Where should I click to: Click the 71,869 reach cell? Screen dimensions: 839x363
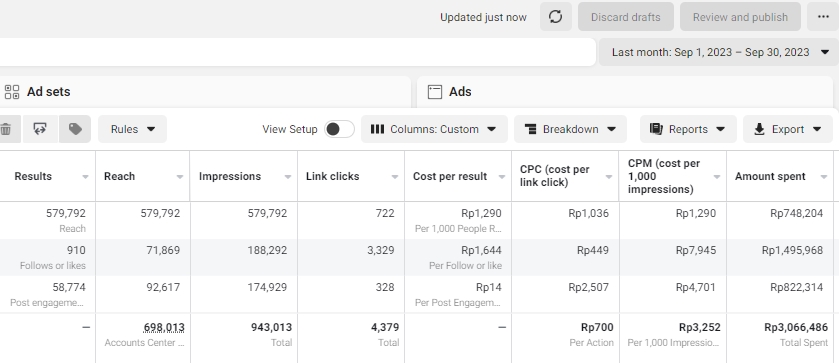coord(163,250)
